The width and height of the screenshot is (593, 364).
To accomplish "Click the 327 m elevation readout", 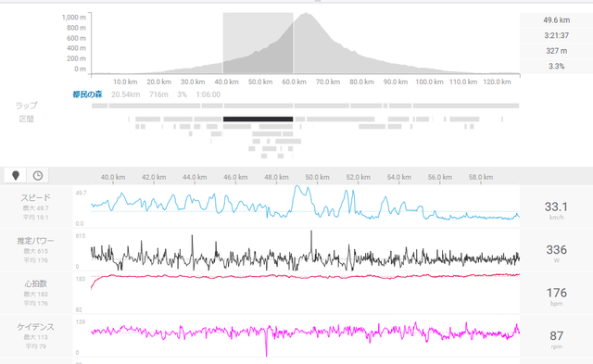I will coord(556,51).
